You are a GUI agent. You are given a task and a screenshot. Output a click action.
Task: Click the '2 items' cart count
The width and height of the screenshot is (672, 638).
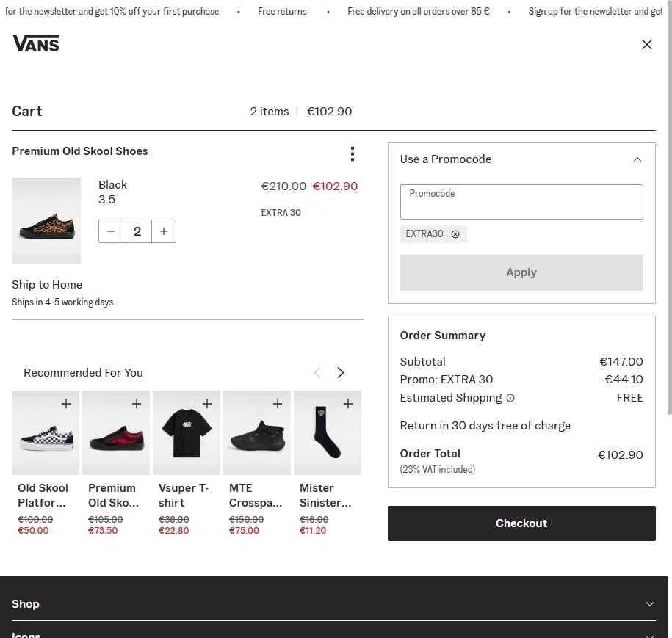click(x=269, y=112)
